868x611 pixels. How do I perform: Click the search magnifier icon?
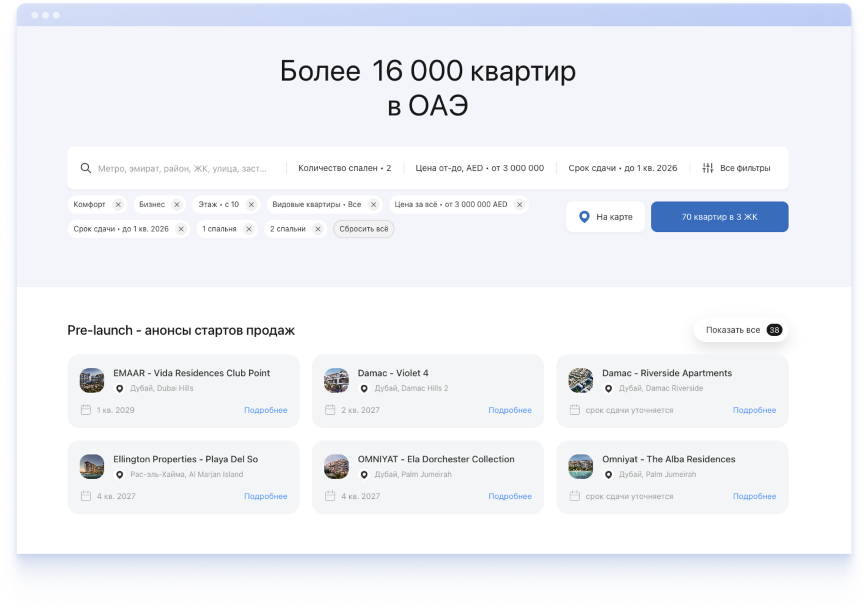pyautogui.click(x=86, y=168)
